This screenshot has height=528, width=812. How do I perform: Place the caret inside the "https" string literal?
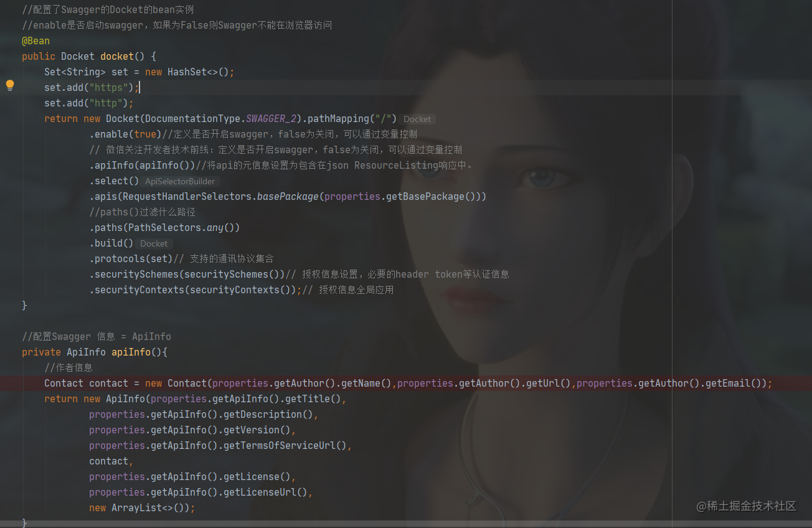tap(108, 87)
